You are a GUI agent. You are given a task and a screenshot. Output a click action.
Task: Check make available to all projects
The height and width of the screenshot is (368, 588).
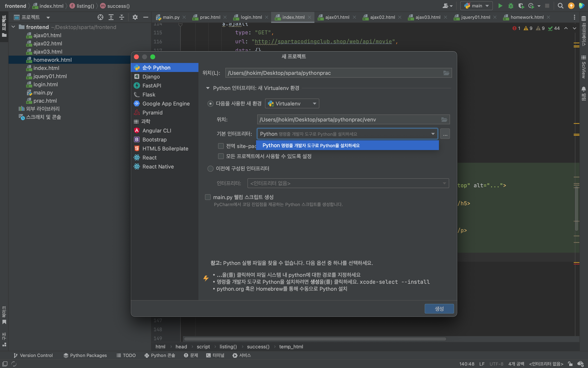point(221,156)
